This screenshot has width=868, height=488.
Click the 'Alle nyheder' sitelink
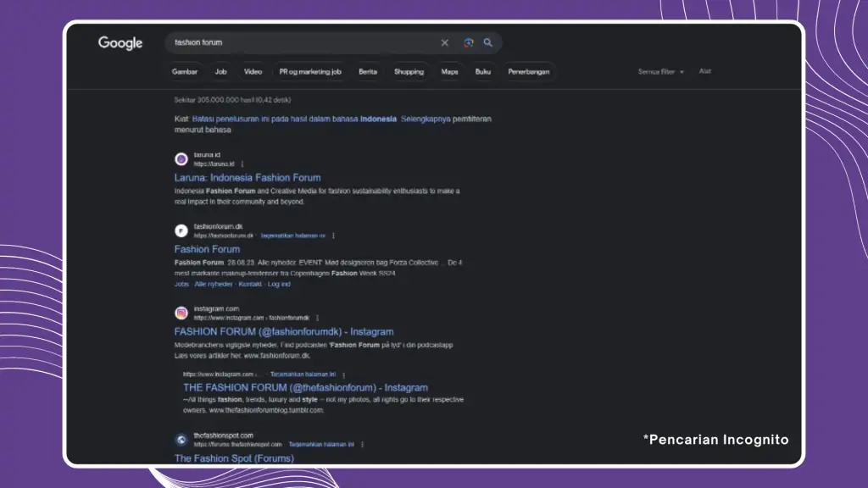click(x=213, y=285)
